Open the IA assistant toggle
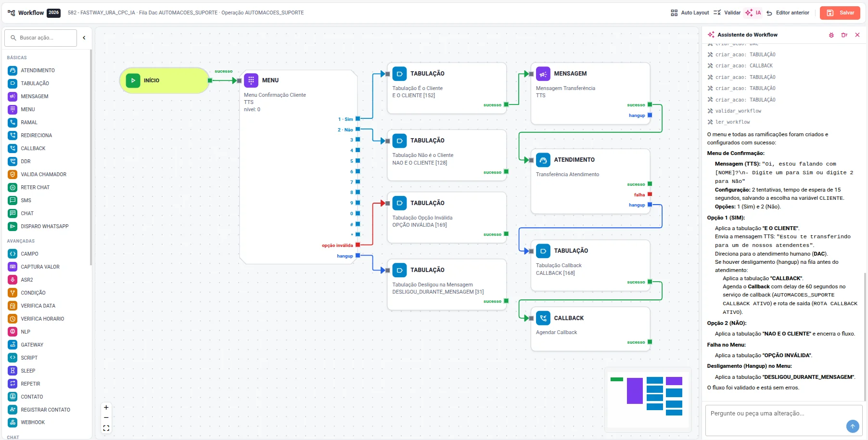The image size is (868, 440). (x=753, y=13)
